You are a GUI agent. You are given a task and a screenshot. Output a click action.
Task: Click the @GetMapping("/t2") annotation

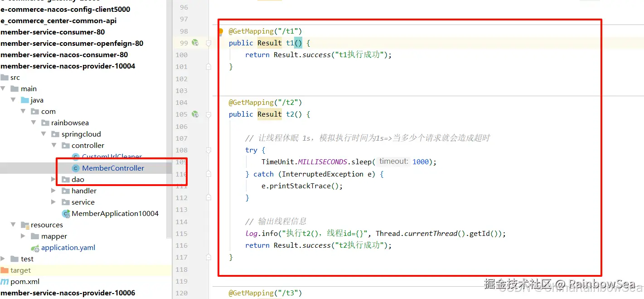265,103
